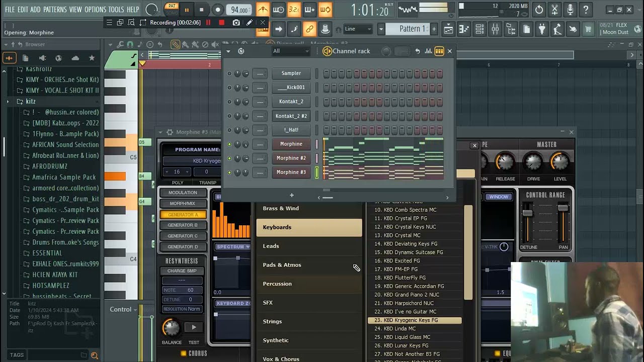The height and width of the screenshot is (362, 644).
Task: Click the magnet snap icon in piano roll
Action: [130, 44]
